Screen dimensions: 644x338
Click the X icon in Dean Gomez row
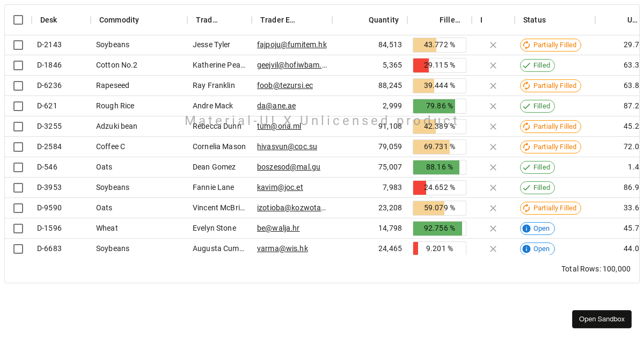[493, 167]
